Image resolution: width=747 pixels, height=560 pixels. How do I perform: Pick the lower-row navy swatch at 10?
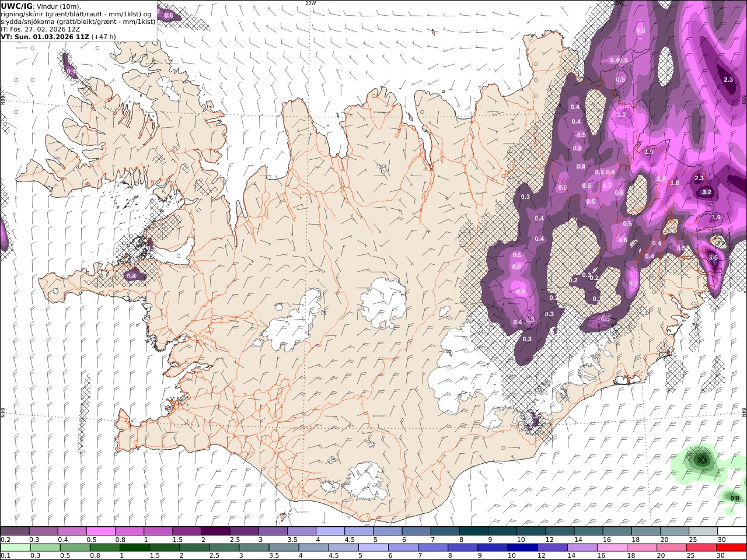522,548
